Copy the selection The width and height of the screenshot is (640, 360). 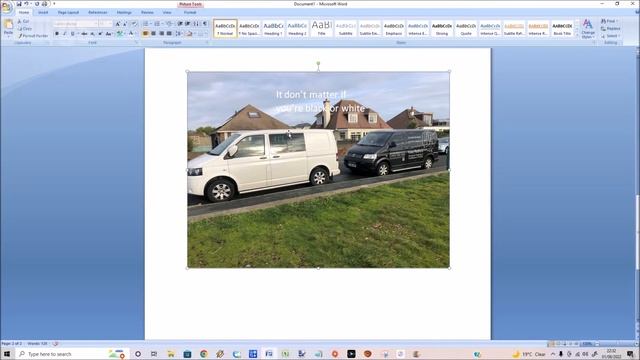tap(25, 29)
